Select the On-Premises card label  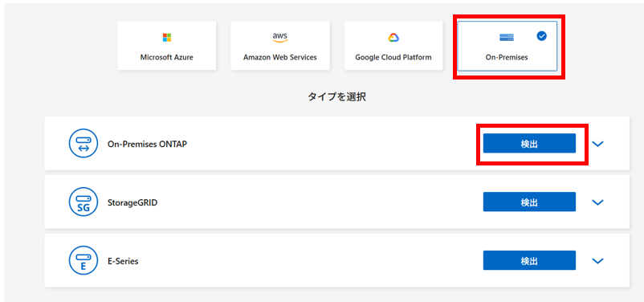click(507, 58)
